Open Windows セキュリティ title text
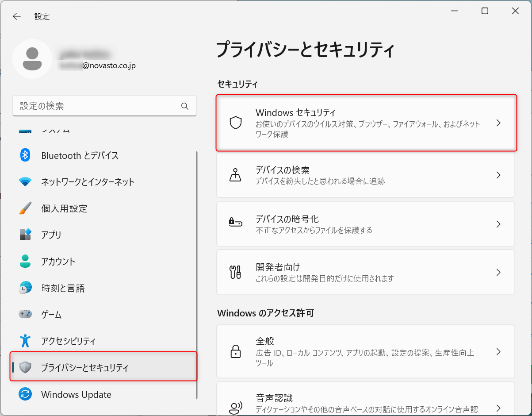 click(295, 112)
